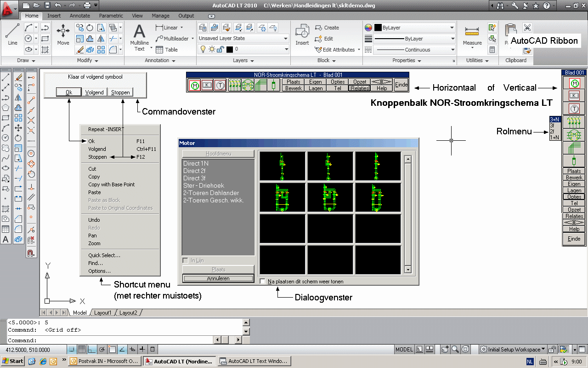Toggle the layer lightbulb on/off icon
Image resolution: width=588 pixels, height=368 pixels.
(x=203, y=49)
